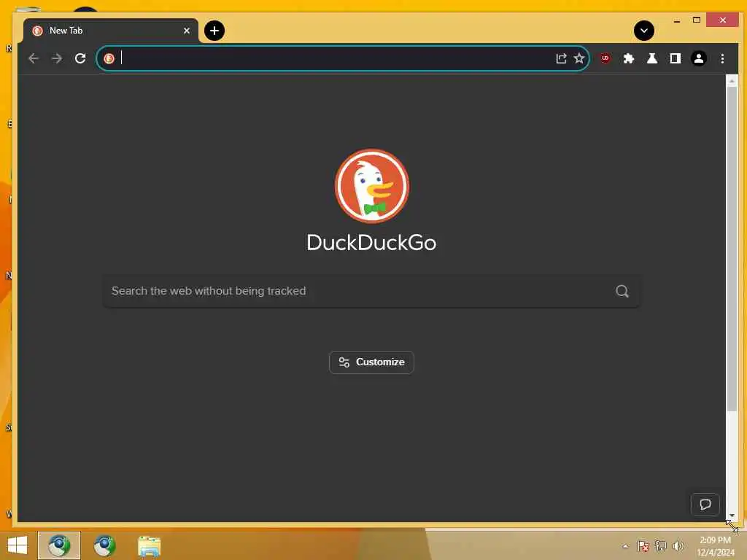Viewport: 747px width, 560px height.
Task: Open the experiments flask icon
Action: click(651, 58)
